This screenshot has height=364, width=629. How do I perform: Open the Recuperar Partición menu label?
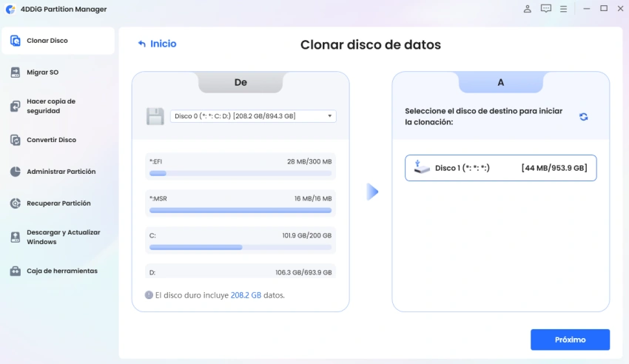[58, 203]
